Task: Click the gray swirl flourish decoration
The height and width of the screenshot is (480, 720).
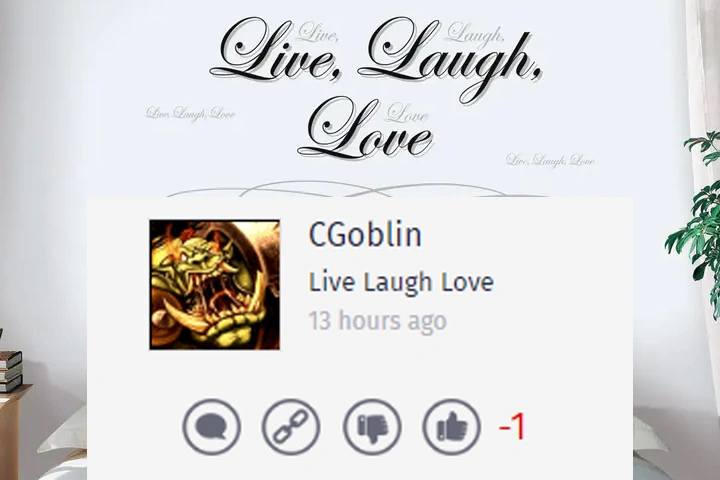Action: click(x=358, y=189)
